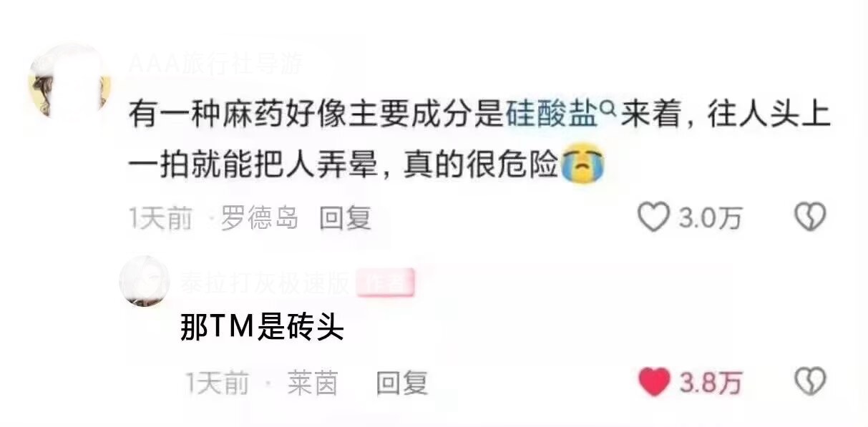Reply to the first comment via 回复
868x427 pixels.
(x=345, y=218)
